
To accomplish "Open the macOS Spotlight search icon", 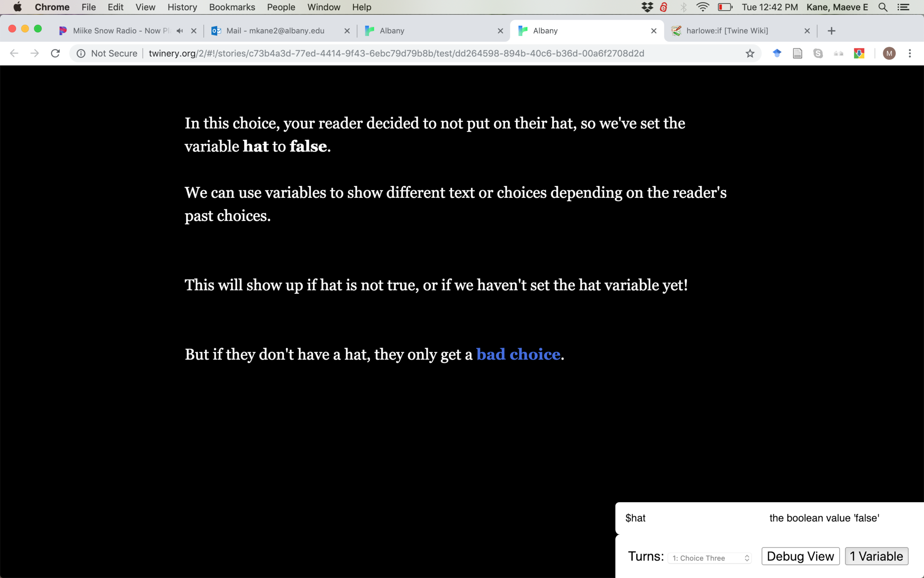I will tap(883, 7).
